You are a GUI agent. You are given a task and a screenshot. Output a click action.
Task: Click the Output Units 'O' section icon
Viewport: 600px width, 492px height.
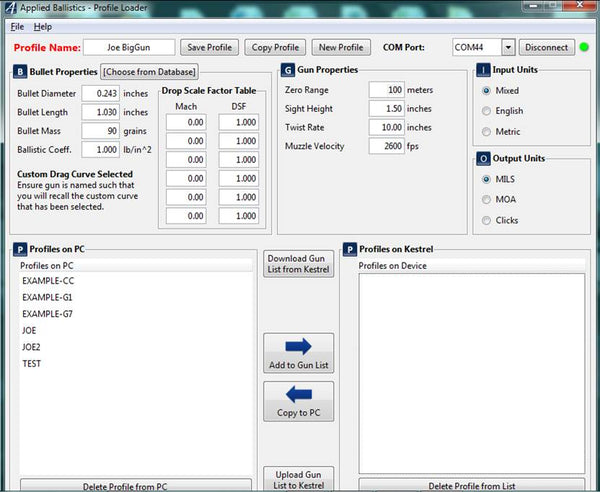484,158
